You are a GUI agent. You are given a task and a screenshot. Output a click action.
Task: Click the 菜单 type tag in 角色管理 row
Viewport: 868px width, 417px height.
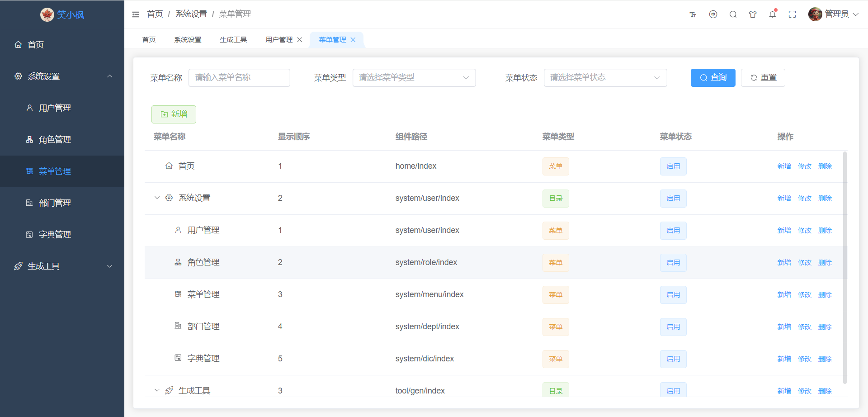[556, 263]
